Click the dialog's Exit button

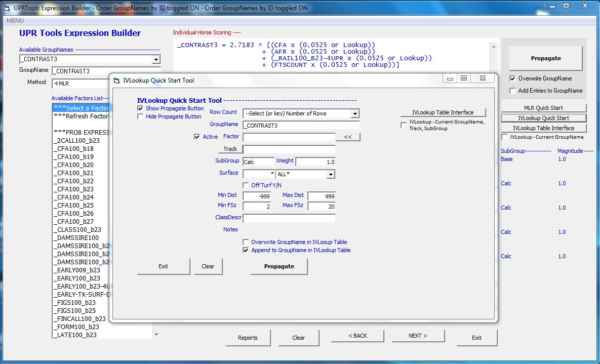(164, 266)
